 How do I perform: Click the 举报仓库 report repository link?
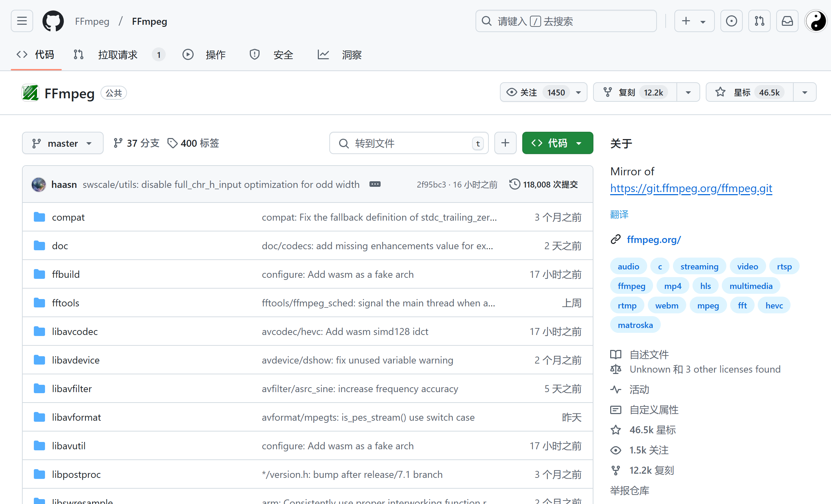[629, 490]
